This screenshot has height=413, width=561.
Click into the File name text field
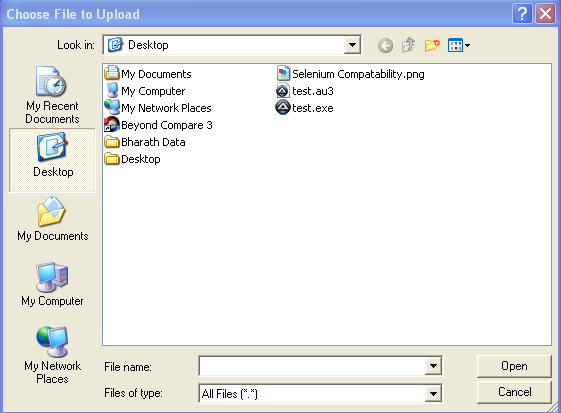coord(312,366)
